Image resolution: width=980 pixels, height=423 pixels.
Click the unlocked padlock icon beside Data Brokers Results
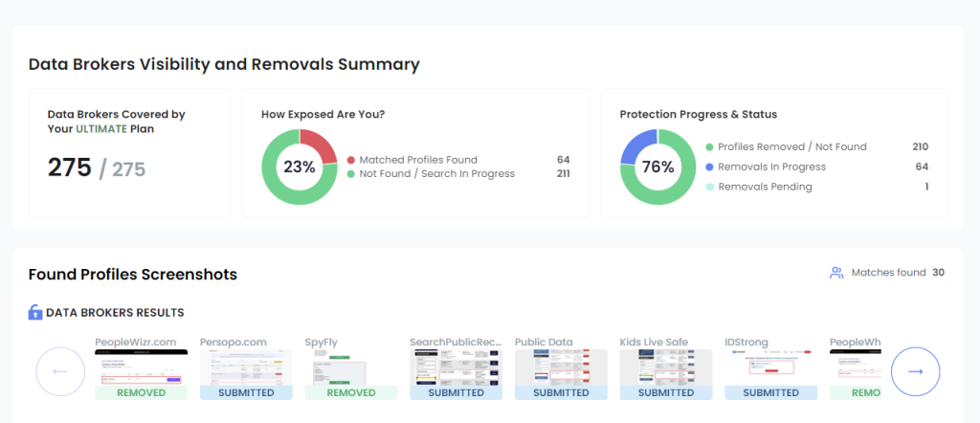click(35, 312)
